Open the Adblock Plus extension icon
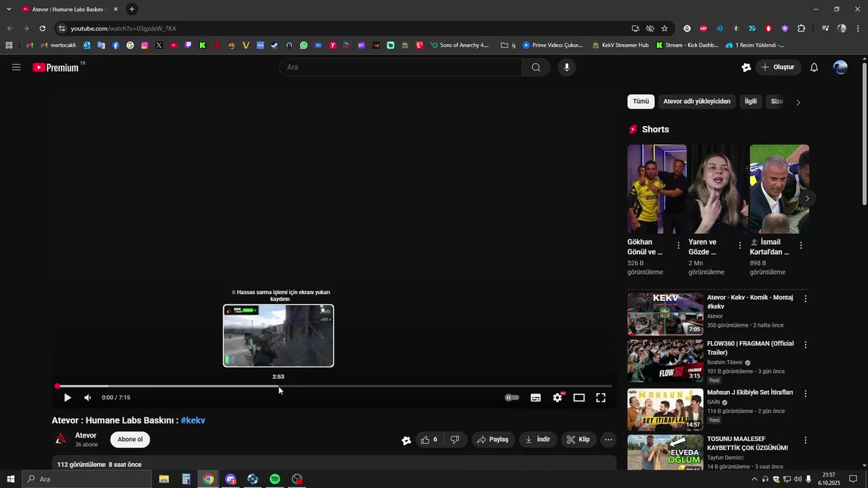Image resolution: width=868 pixels, height=488 pixels. (x=703, y=28)
